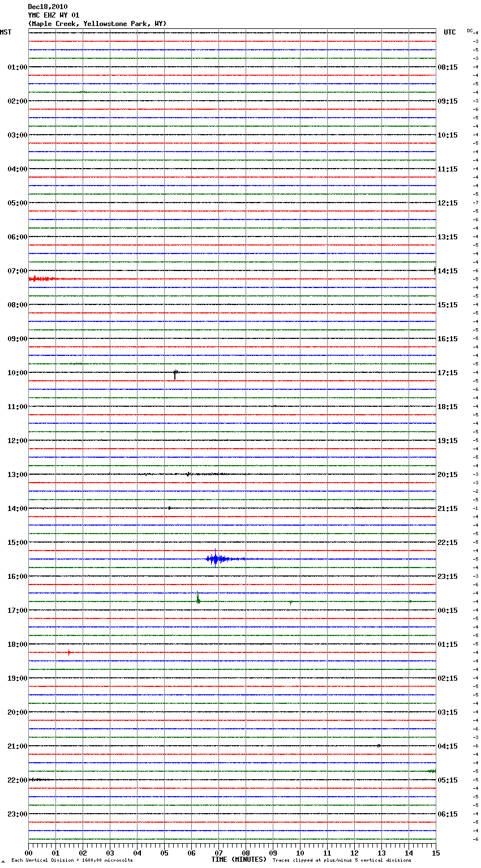The height and width of the screenshot is (868, 481).
Task: Click the 08:15 UTC time label
Action: click(x=448, y=67)
